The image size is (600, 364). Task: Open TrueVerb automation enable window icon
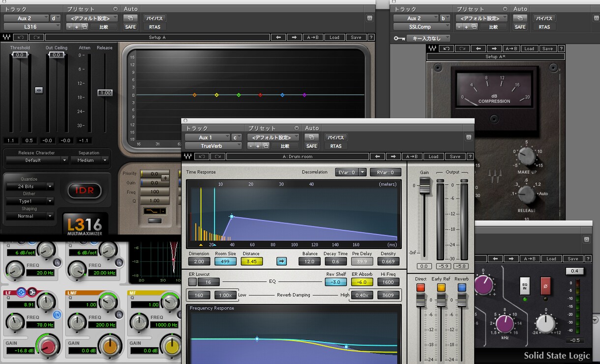(311, 138)
